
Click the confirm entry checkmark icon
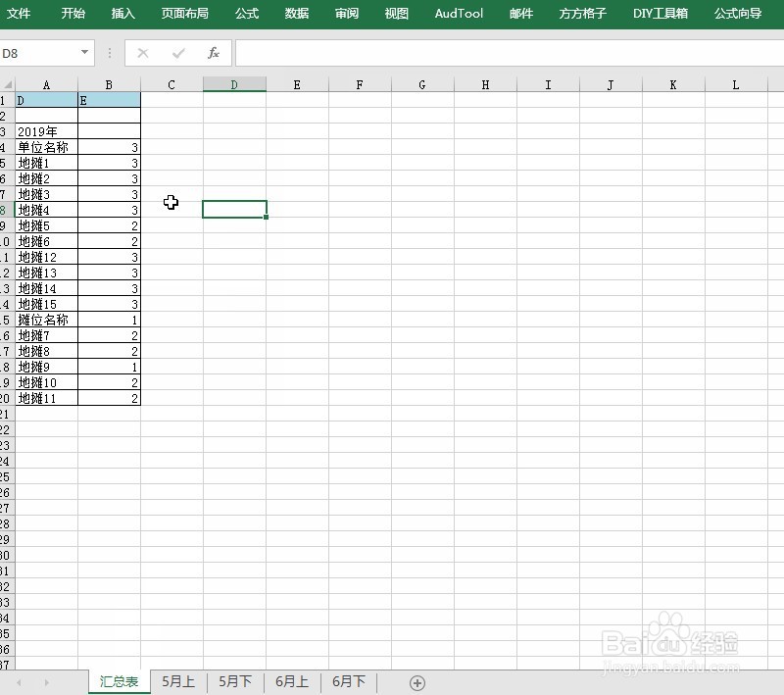(178, 53)
